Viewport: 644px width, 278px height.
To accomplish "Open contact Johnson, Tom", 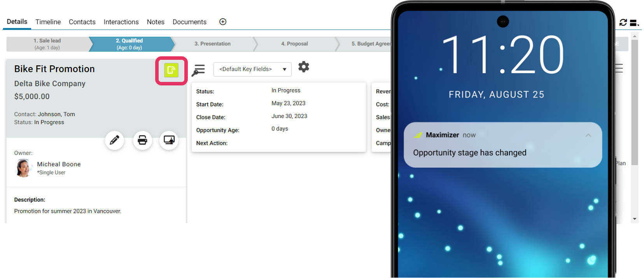I will pyautogui.click(x=56, y=114).
